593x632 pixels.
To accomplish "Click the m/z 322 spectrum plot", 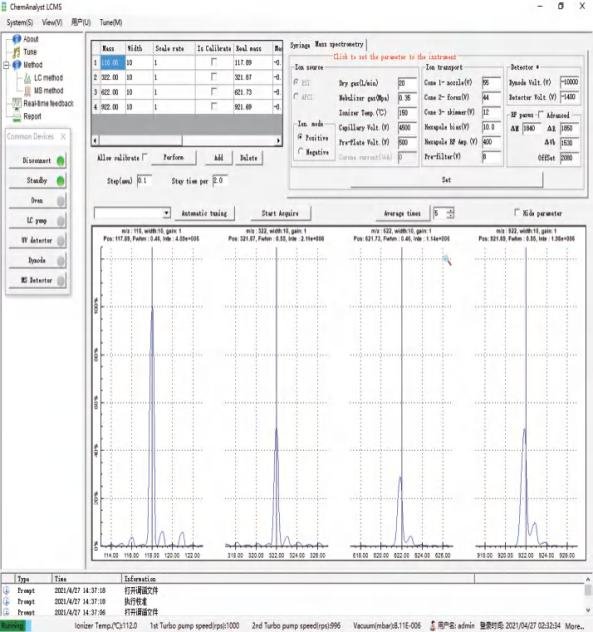I will [276, 397].
